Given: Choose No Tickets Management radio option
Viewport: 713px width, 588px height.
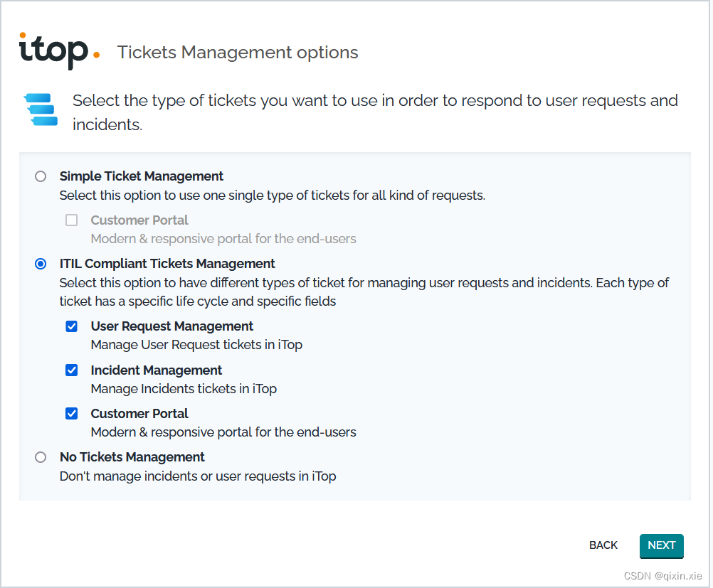Looking at the screenshot, I should click(x=41, y=457).
